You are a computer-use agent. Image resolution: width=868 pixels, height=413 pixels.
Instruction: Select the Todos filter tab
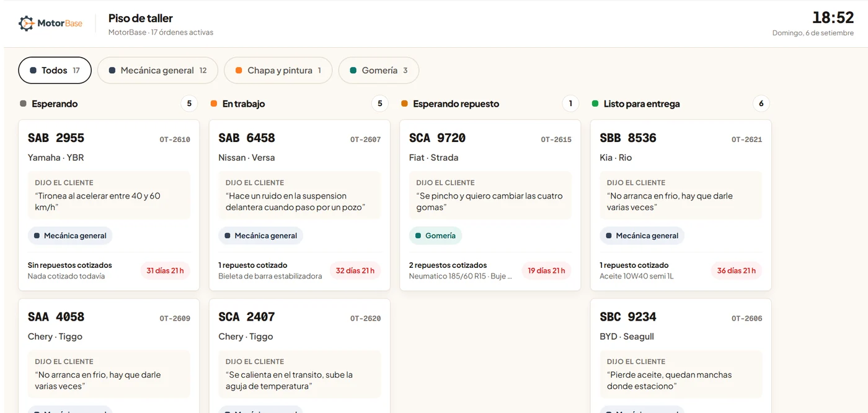[55, 71]
